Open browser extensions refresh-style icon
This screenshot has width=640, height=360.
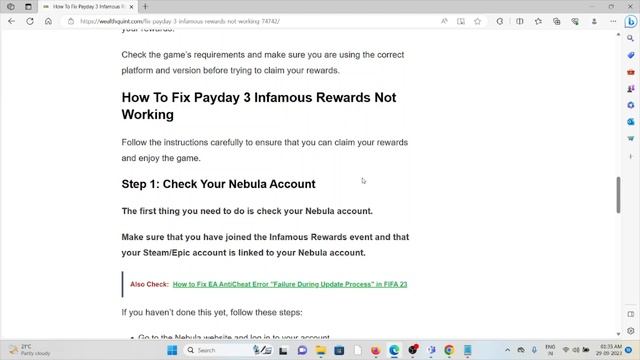coord(500,21)
